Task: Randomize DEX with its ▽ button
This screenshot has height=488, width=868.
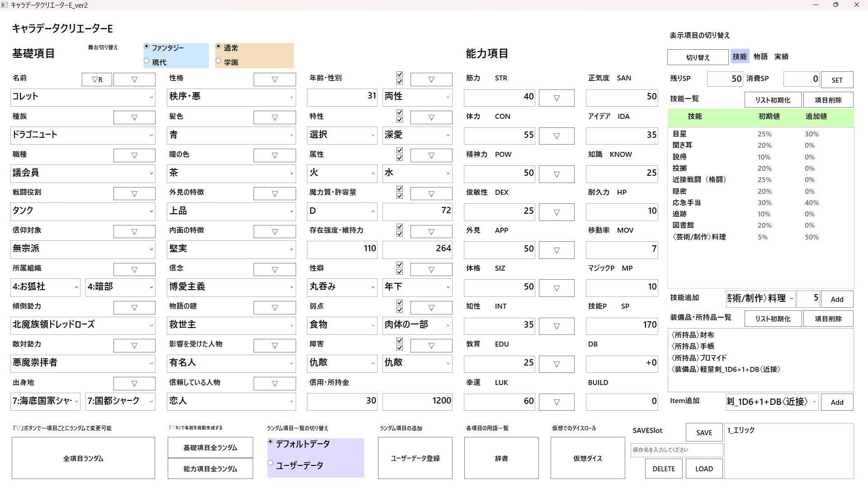Action: [x=557, y=212]
